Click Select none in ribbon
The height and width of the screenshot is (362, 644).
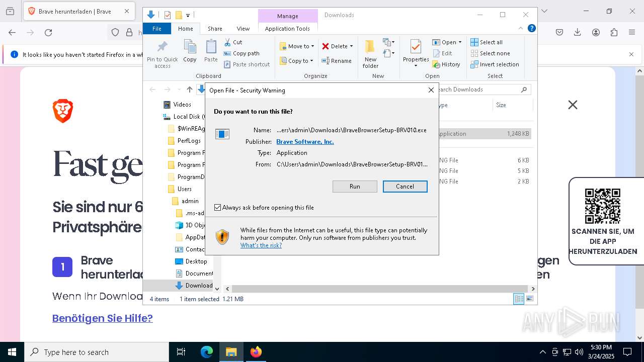pyautogui.click(x=490, y=53)
